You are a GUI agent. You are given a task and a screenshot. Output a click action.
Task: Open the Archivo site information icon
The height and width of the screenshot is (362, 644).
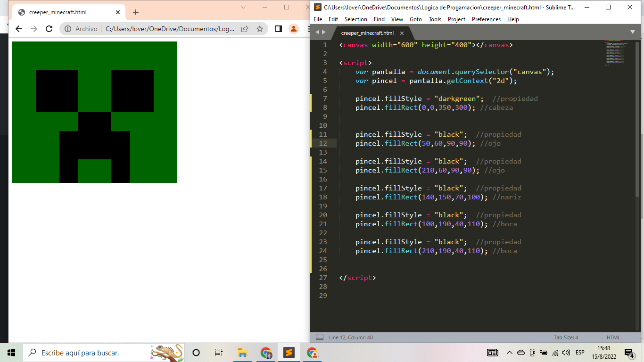pyautogui.click(x=68, y=29)
